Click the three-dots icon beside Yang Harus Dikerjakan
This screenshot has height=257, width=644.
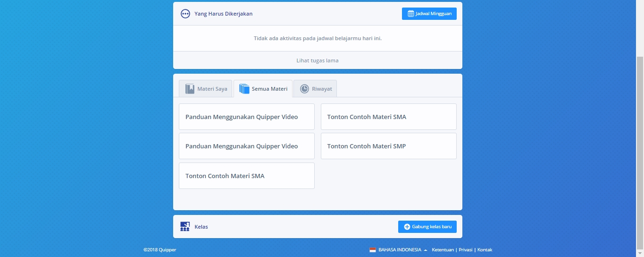point(185,14)
